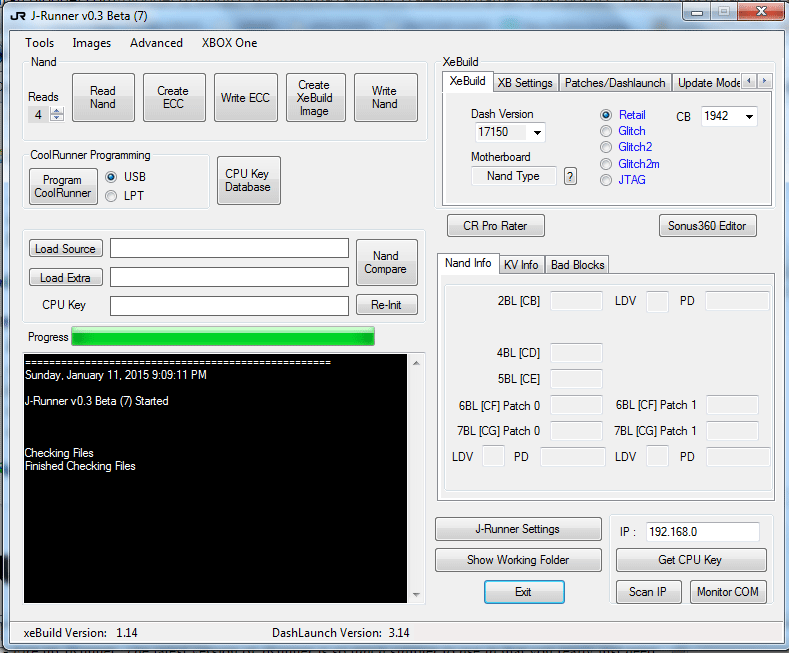Open the Sonus360 Editor
Viewport: 789px width, 653px height.
click(x=707, y=226)
